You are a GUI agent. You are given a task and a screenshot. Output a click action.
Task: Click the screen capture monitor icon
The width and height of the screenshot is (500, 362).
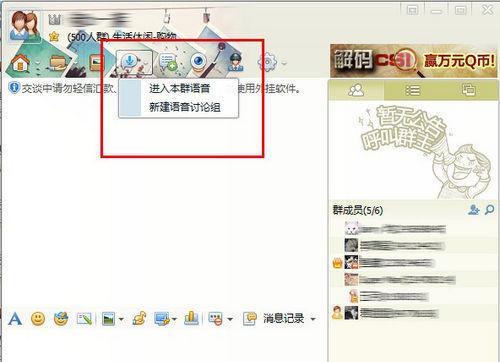[162, 319]
